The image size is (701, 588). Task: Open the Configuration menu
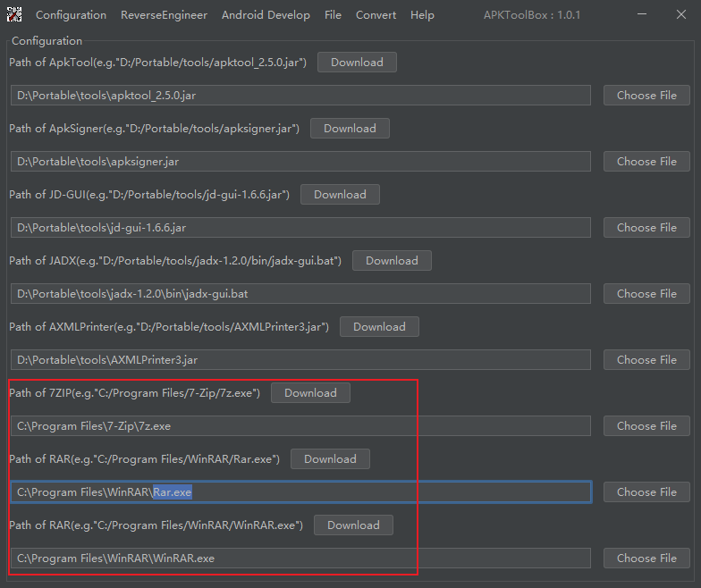tap(72, 15)
